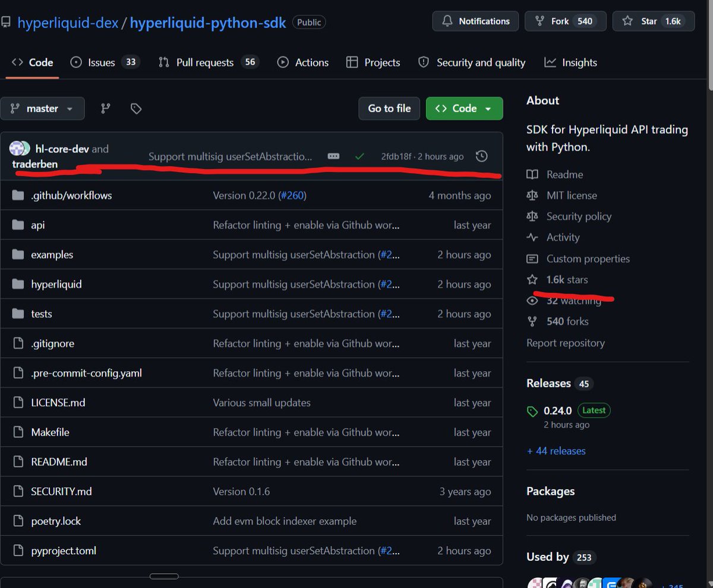Image resolution: width=713 pixels, height=588 pixels.
Task: Open the tests folder
Action: point(42,314)
